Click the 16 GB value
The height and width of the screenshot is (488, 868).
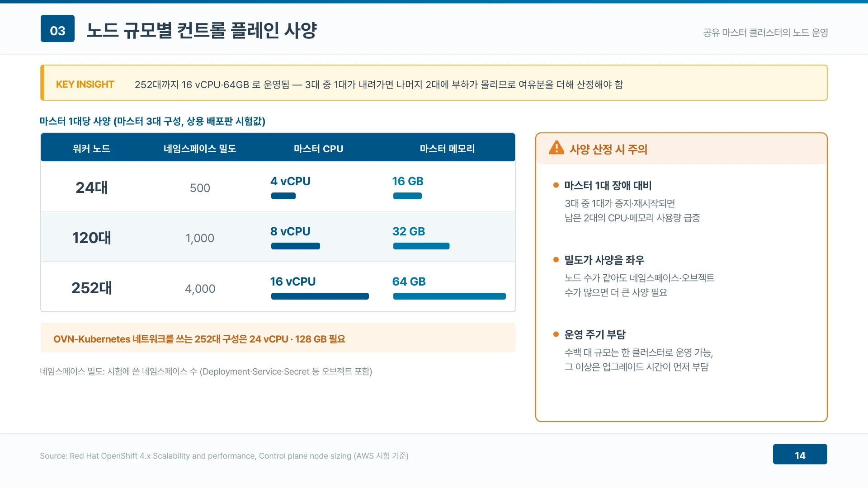pos(408,181)
